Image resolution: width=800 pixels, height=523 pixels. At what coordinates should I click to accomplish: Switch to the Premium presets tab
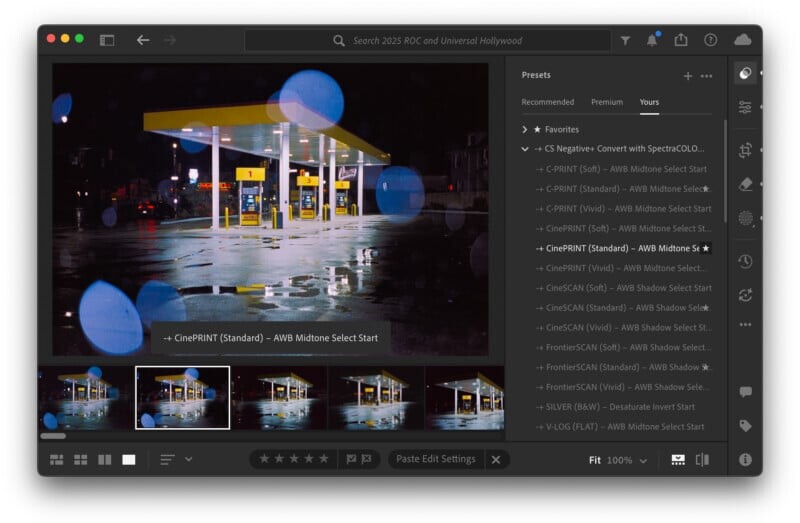606,102
